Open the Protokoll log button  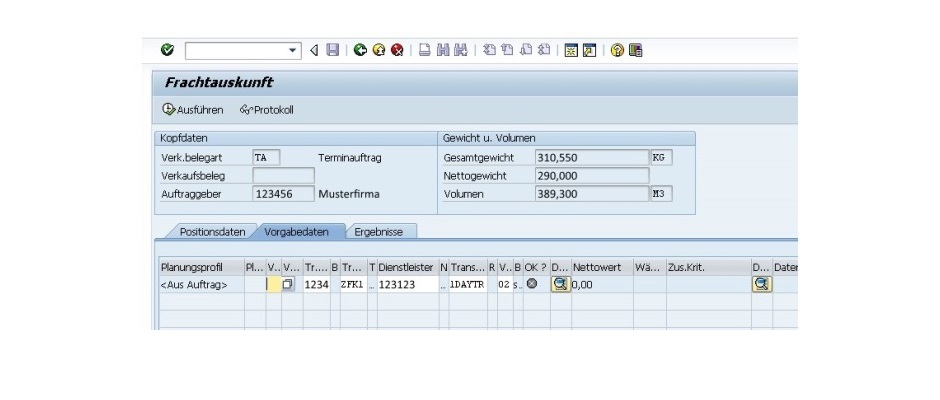267,109
